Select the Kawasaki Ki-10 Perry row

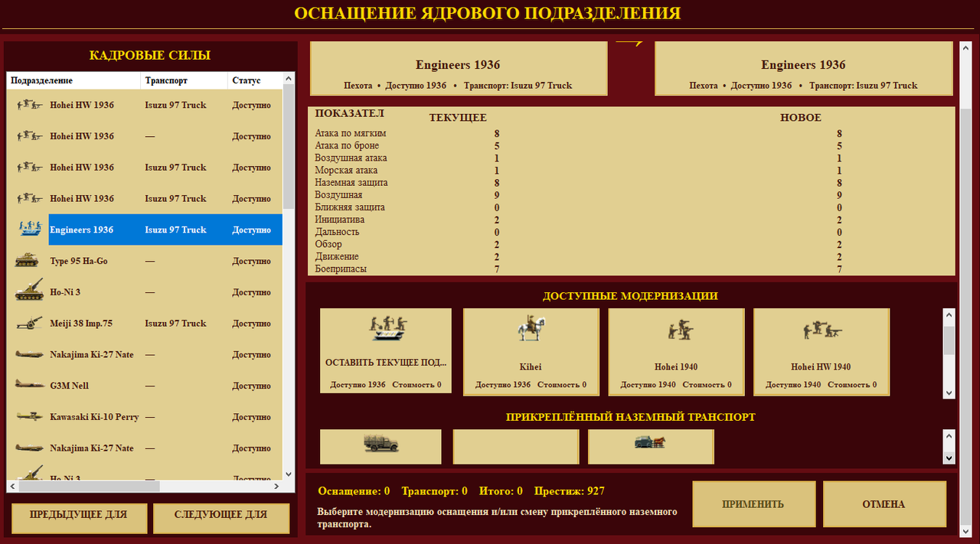(145, 417)
